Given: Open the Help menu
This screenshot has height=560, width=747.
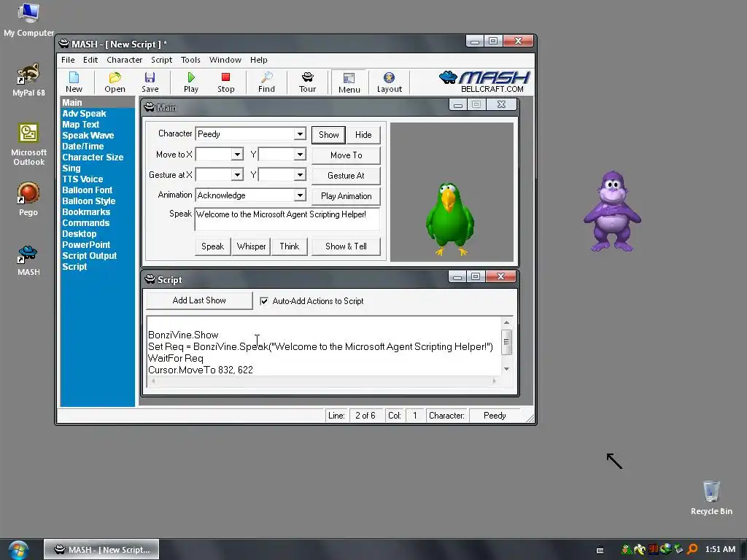Looking at the screenshot, I should 259,60.
